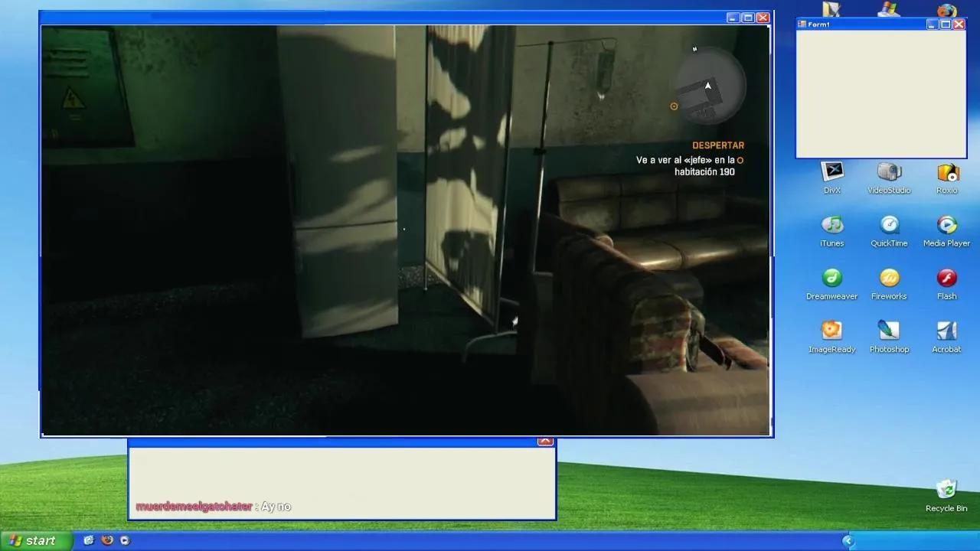Screen dimensions: 980x551
Task: Close the Form1 window
Action: (959, 24)
